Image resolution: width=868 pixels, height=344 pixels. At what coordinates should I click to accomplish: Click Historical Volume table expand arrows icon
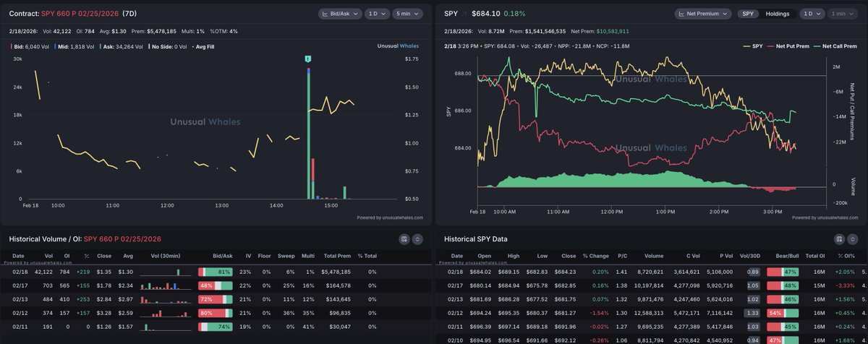coord(419,238)
